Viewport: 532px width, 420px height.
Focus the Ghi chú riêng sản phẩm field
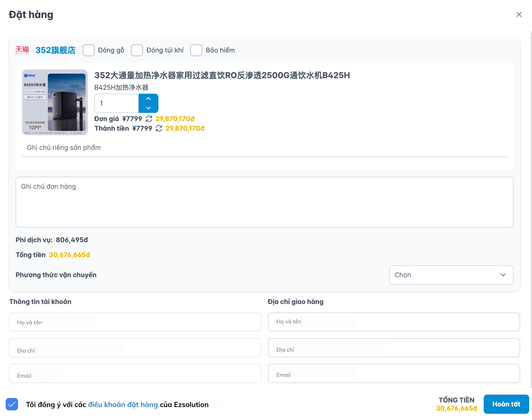coord(264,148)
